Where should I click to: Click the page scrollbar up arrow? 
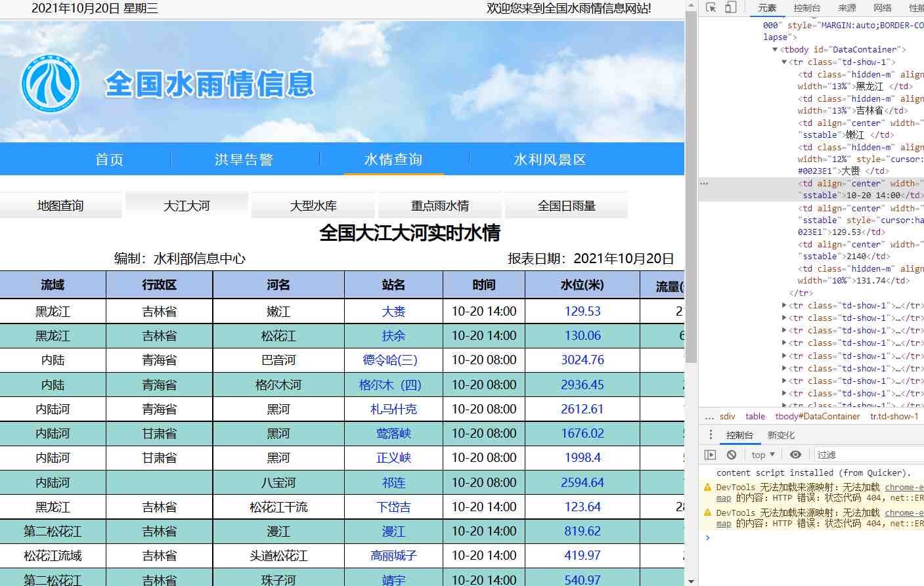click(690, 5)
